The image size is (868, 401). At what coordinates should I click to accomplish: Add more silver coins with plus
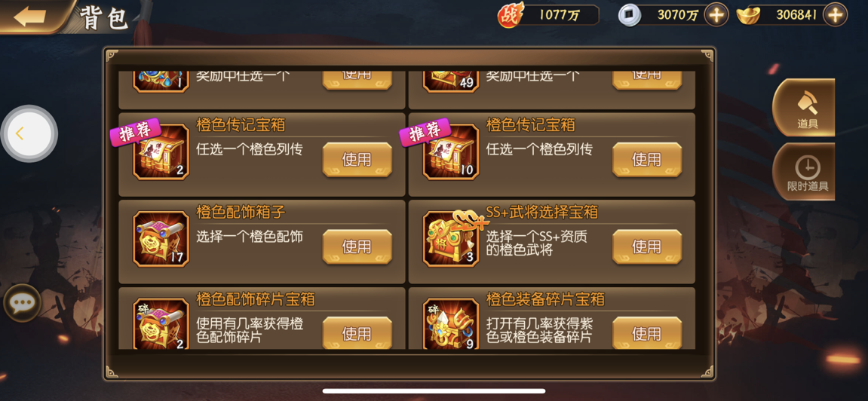pos(716,15)
